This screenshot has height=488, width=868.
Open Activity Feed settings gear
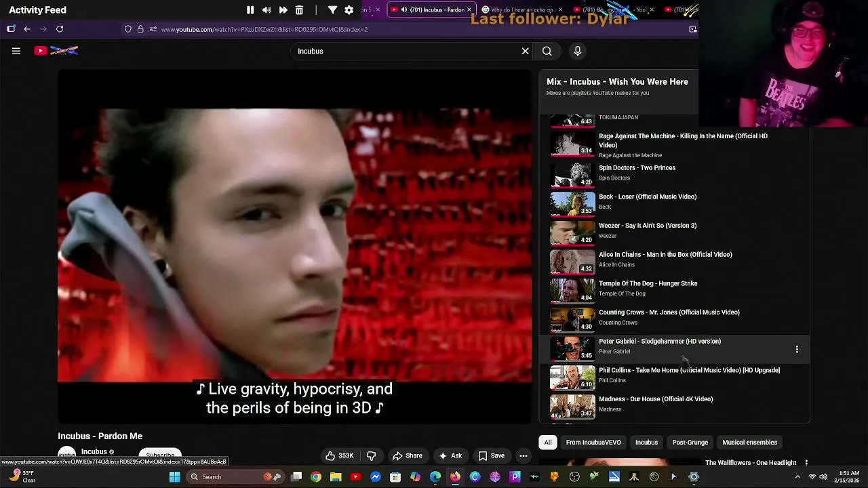pos(349,10)
